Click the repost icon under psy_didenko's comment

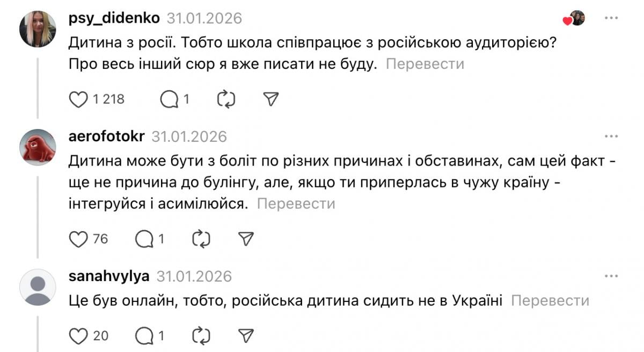click(226, 98)
